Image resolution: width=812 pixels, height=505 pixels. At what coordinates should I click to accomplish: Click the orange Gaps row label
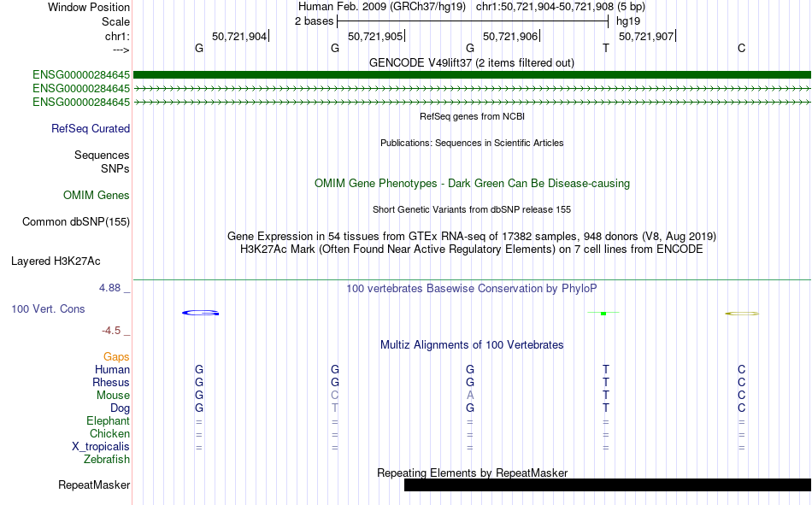[x=116, y=356]
